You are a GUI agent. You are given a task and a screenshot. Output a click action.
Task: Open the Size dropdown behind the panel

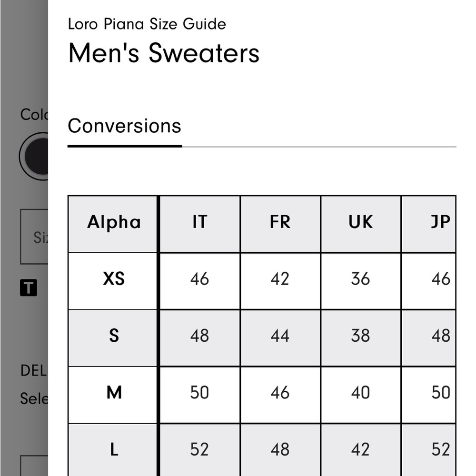pos(34,237)
